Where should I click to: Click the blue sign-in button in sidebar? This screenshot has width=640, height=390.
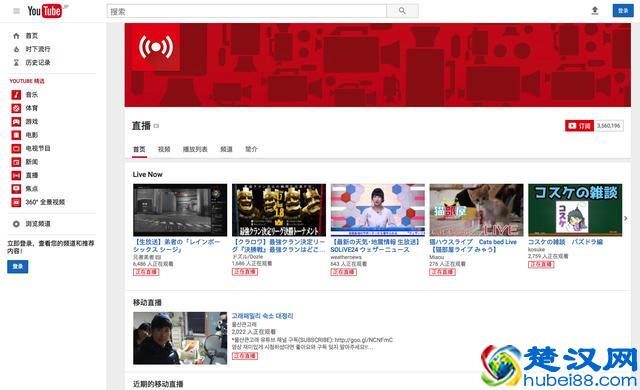point(18,266)
